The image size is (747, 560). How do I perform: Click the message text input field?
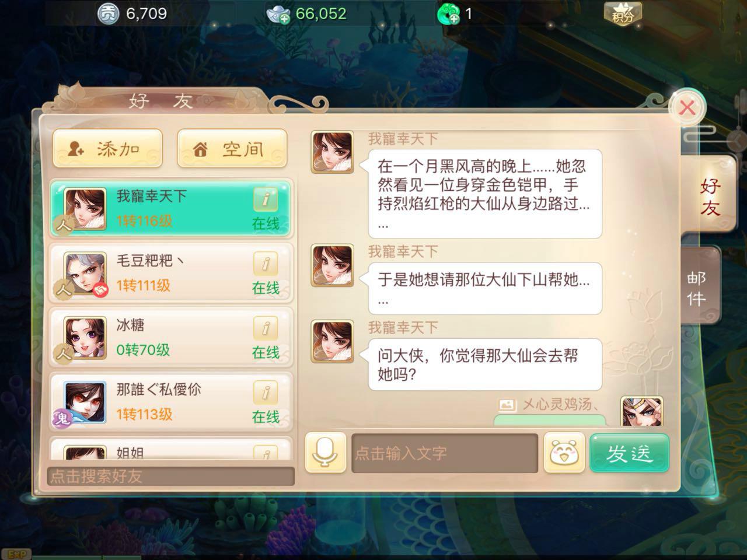point(445,453)
